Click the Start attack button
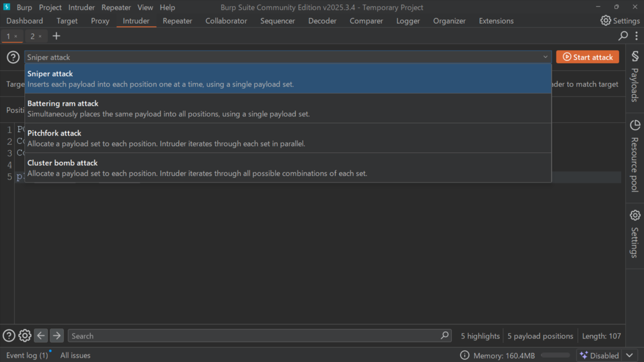644x362 pixels. (588, 57)
